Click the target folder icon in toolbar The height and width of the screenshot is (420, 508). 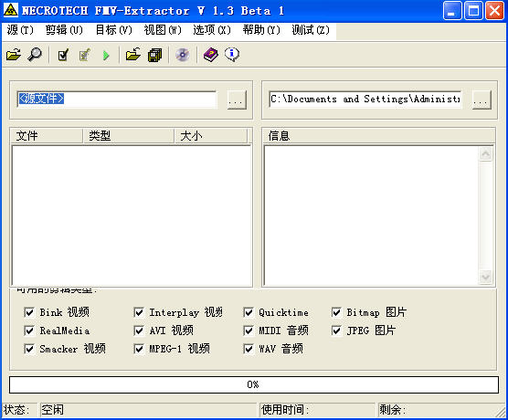click(x=133, y=55)
